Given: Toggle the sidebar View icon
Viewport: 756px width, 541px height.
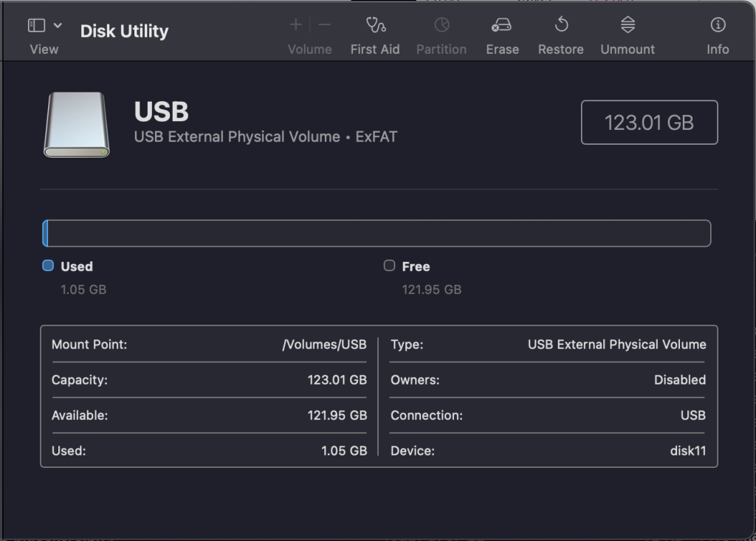Looking at the screenshot, I should 36,26.
